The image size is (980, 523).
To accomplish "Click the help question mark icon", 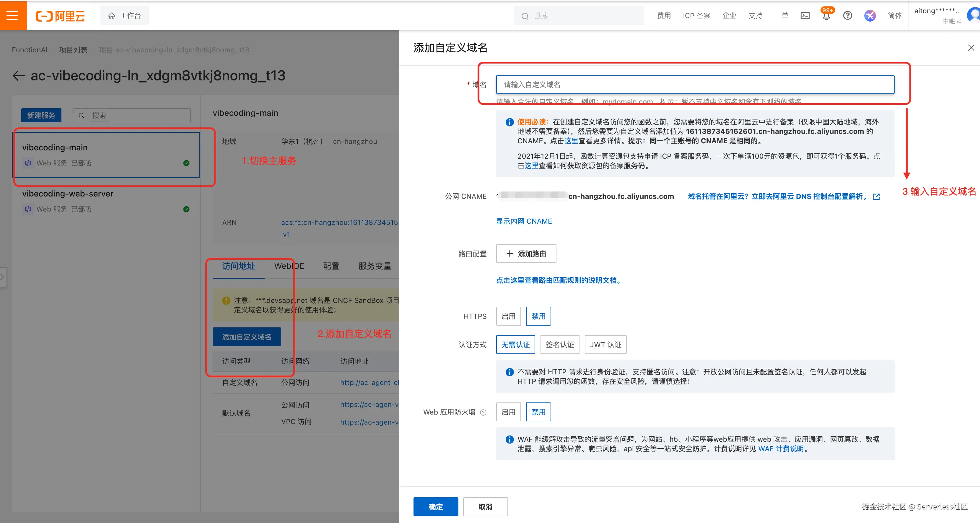I will tap(847, 16).
